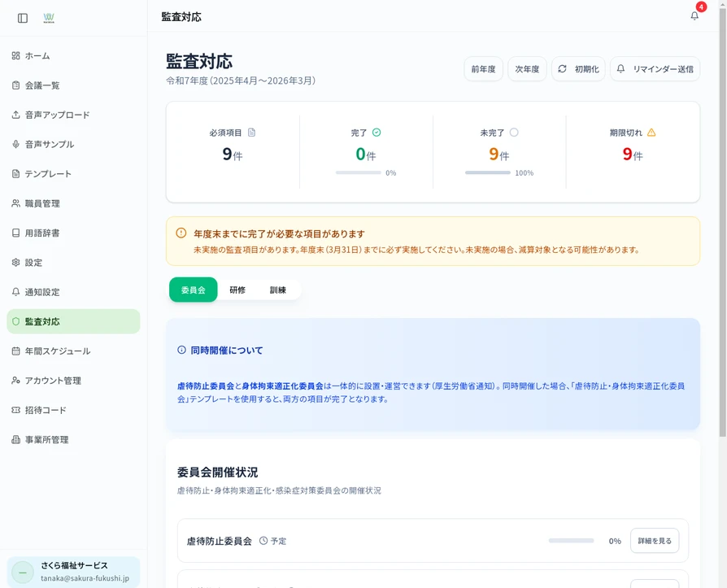Open 音声アップロード page
This screenshot has height=588, width=727.
(73, 115)
